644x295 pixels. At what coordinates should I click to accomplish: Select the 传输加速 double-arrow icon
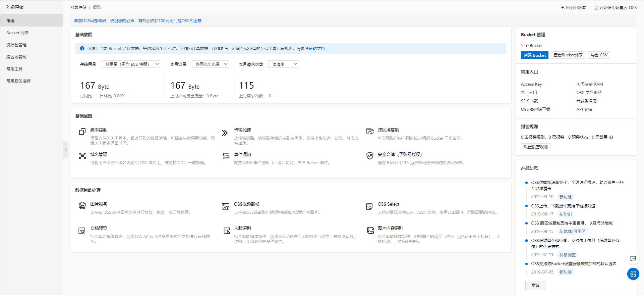(x=225, y=133)
